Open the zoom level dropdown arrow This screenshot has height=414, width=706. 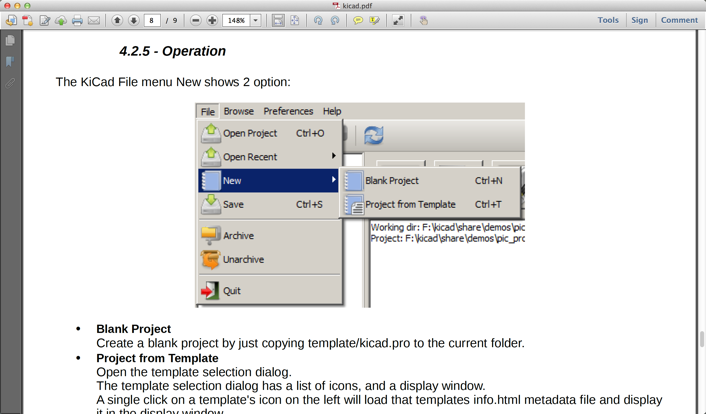pyautogui.click(x=255, y=20)
